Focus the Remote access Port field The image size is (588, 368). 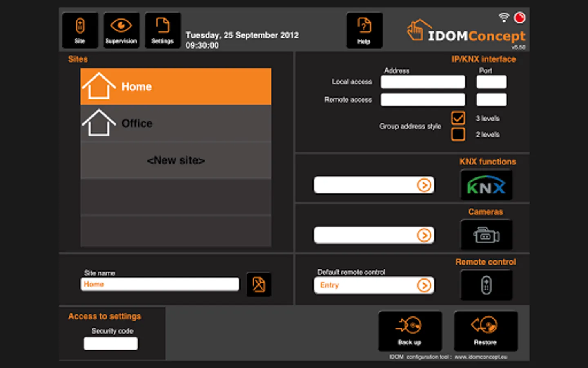[491, 100]
